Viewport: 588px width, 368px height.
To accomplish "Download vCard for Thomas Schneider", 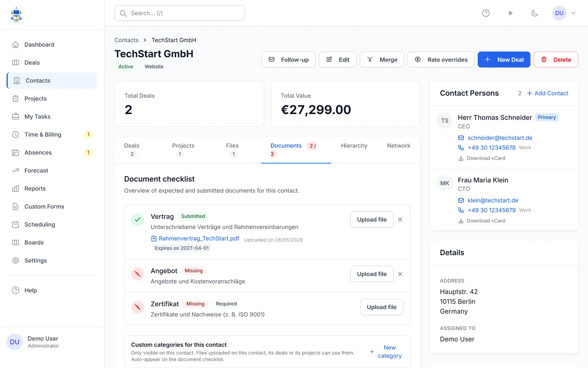I will pyautogui.click(x=482, y=158).
